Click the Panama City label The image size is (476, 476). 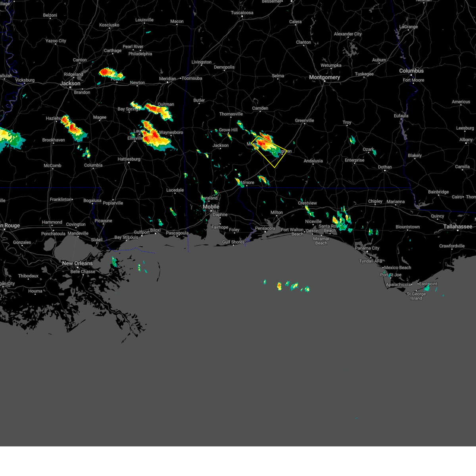367,248
